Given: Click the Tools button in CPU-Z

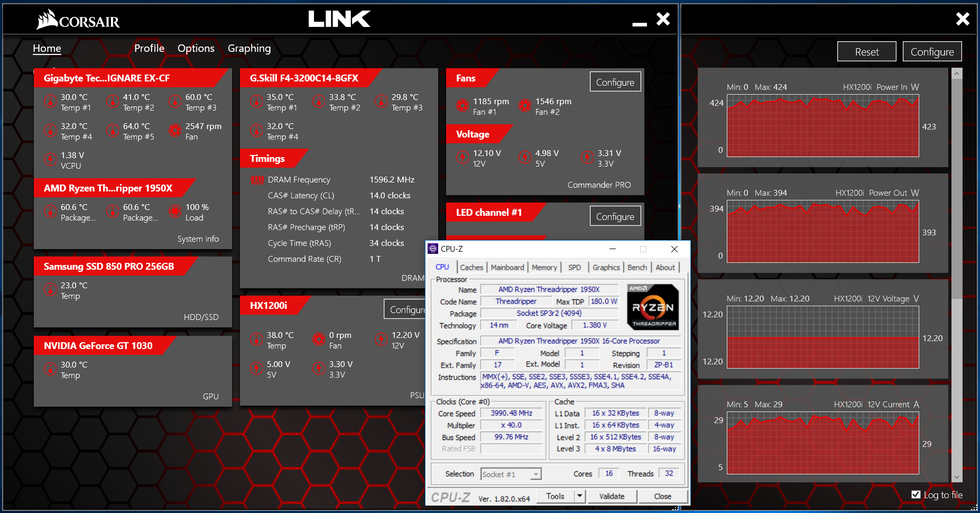Looking at the screenshot, I should 555,496.
